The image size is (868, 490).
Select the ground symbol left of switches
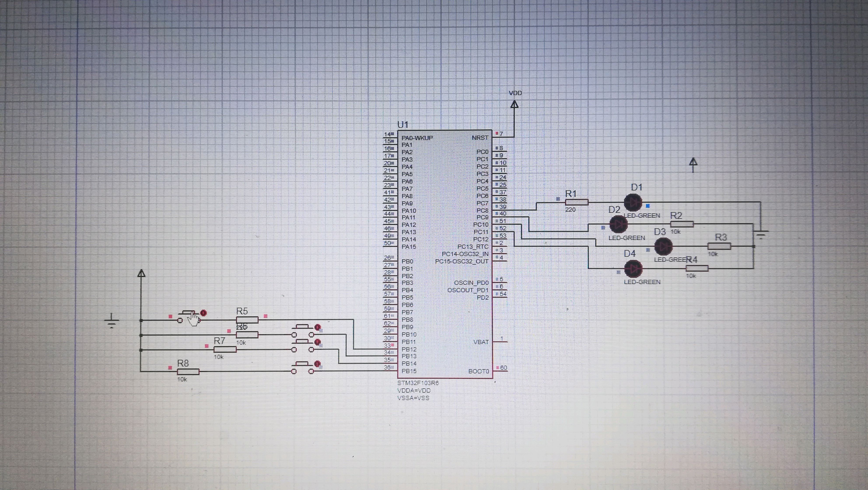coord(112,320)
